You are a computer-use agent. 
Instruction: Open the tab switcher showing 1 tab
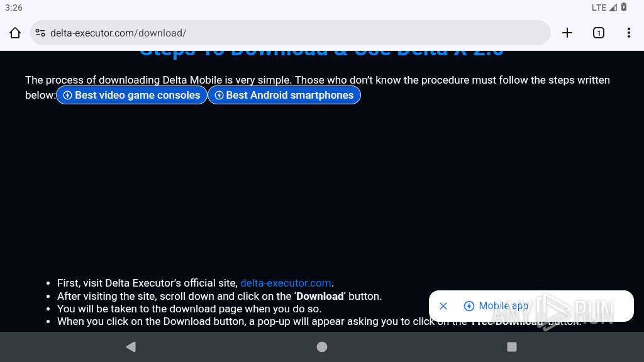(x=599, y=33)
